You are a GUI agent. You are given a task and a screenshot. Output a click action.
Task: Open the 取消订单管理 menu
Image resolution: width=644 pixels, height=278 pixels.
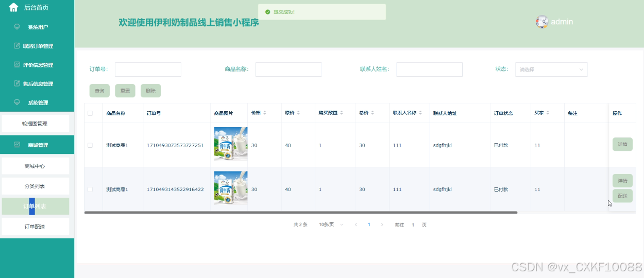point(37,46)
